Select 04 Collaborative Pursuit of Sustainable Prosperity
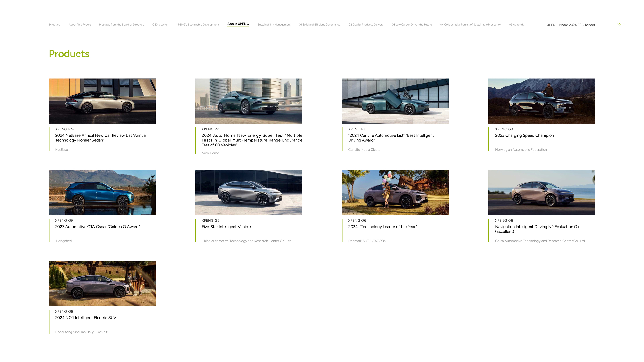This screenshot has height=362, width=644. point(470,24)
